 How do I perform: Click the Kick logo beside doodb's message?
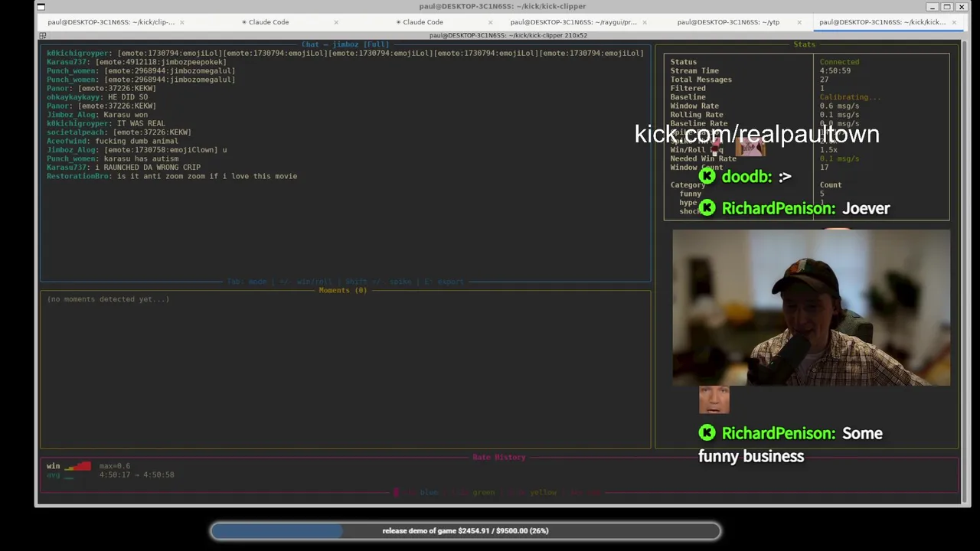pyautogui.click(x=707, y=177)
